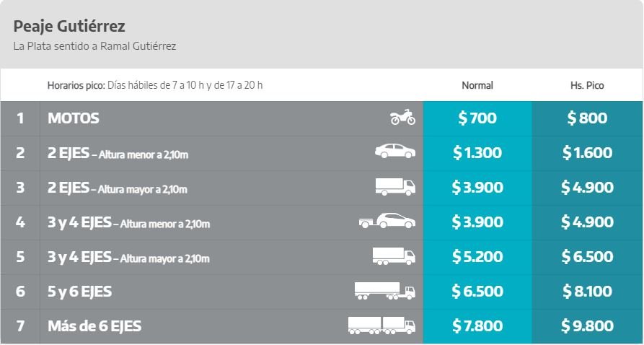Click the Más de 6 EJES label
The height and width of the screenshot is (345, 644).
click(x=94, y=326)
